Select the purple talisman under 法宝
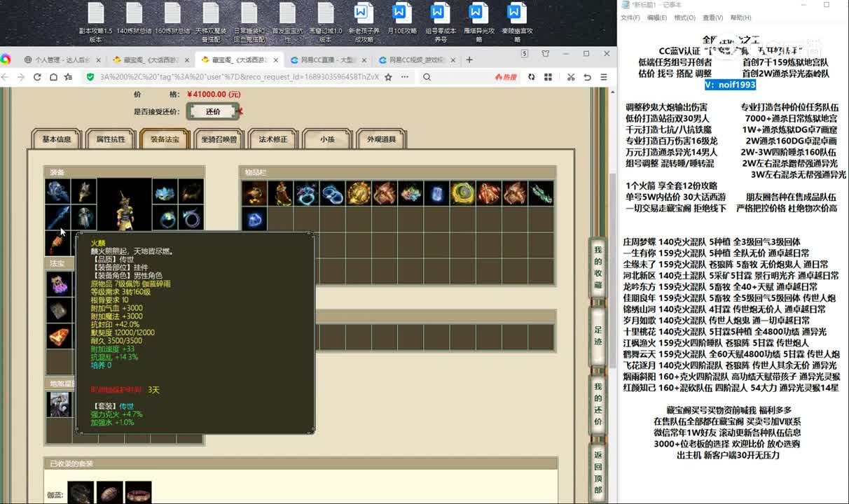This screenshot has height=504, width=849. point(58,283)
